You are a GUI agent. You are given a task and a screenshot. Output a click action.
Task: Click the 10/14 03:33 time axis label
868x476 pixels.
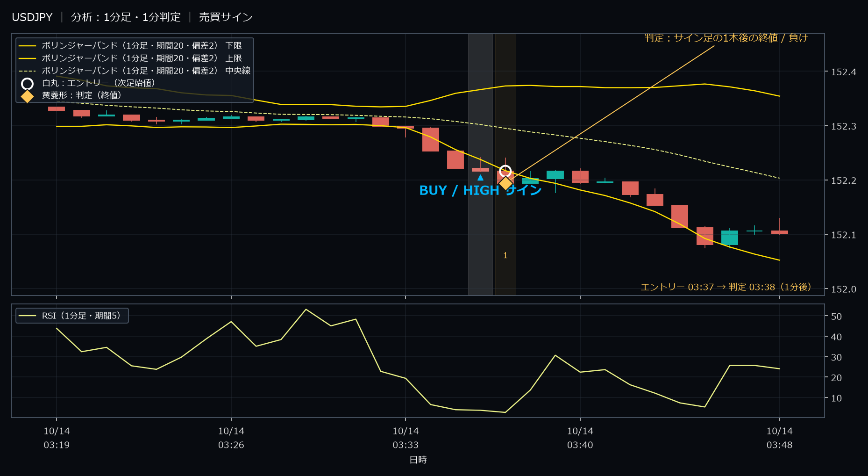pyautogui.click(x=406, y=438)
